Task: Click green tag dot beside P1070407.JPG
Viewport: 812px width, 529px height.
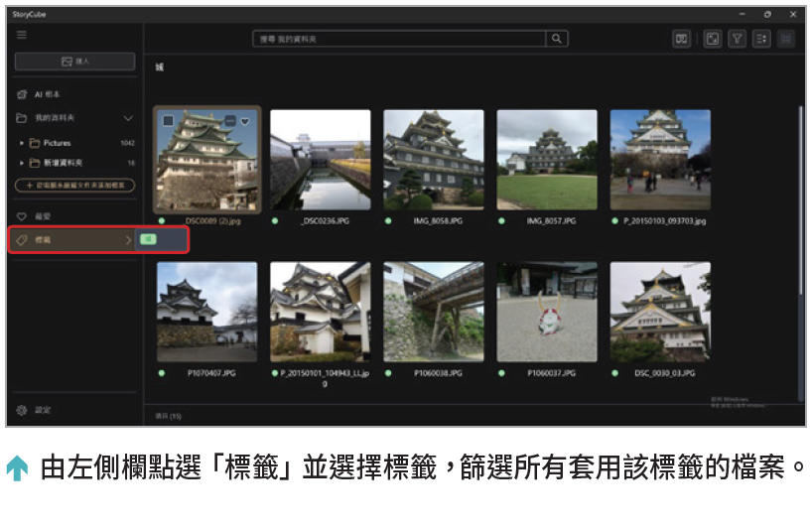Action: [162, 372]
